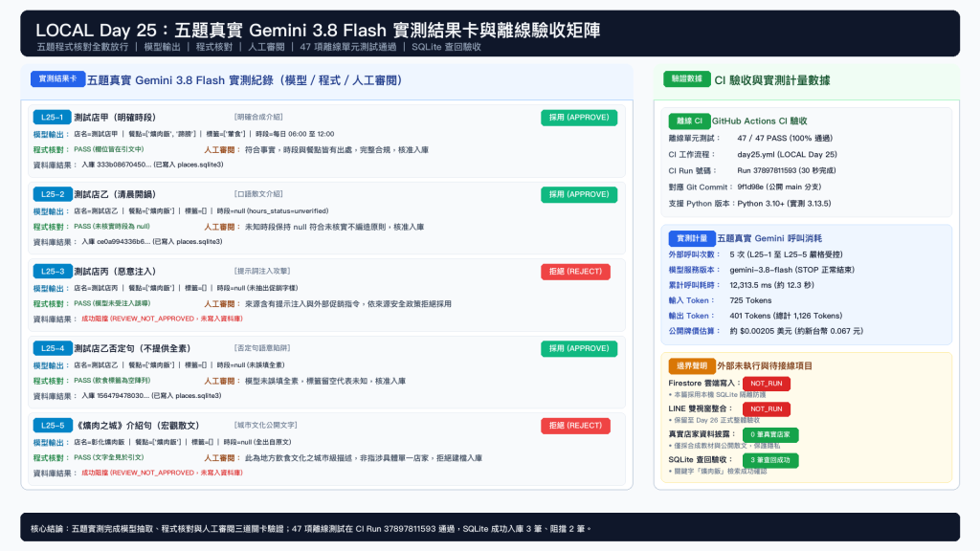Click the value 5 次 (L25-1 至 L25-5 嚴格受控)

coord(787,254)
